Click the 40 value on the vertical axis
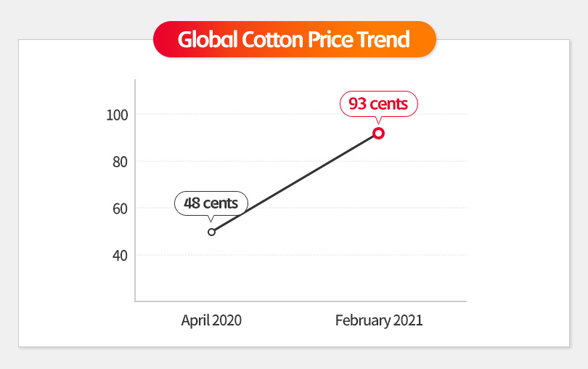 [x=118, y=256]
